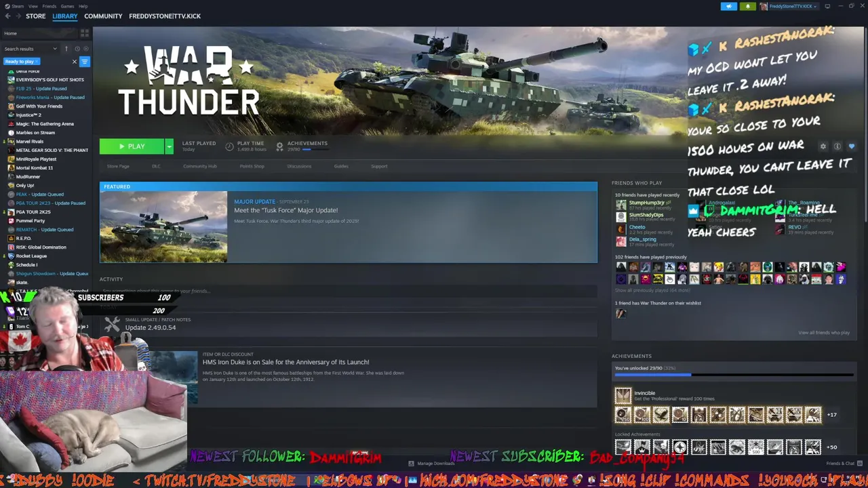Screen dimensions: 868x488
Task: Open the Friends & Chat button
Action: pos(844,464)
